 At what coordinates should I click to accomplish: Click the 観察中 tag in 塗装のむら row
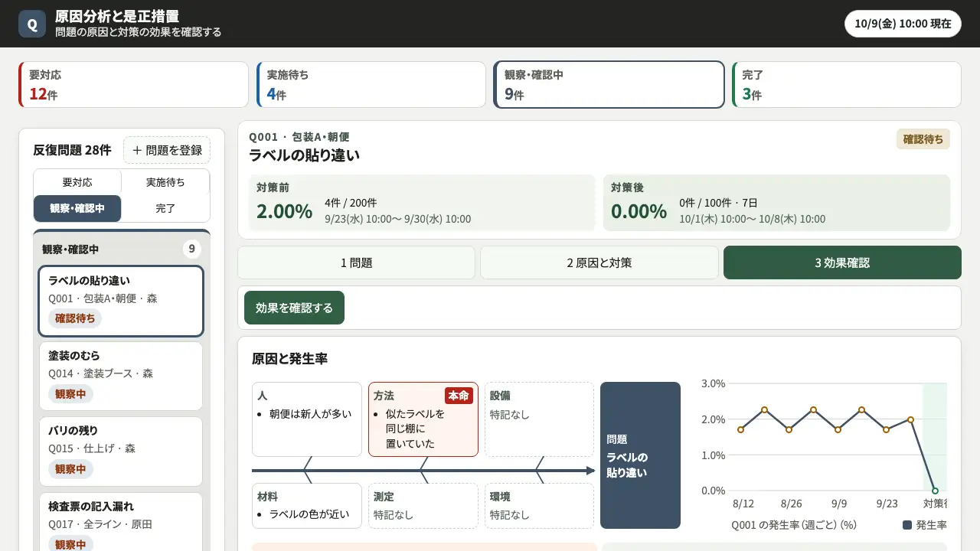(x=70, y=394)
